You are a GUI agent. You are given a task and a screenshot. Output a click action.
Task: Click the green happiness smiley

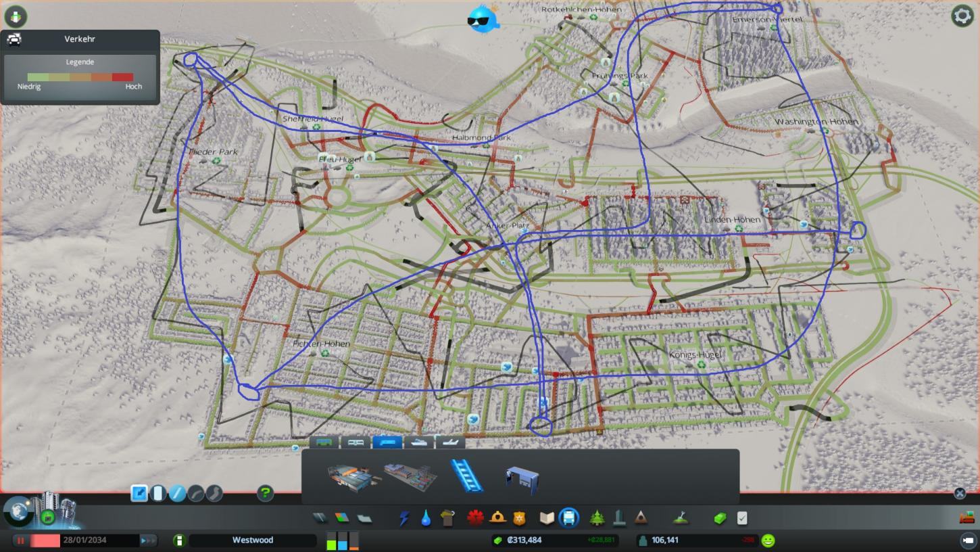click(x=768, y=540)
